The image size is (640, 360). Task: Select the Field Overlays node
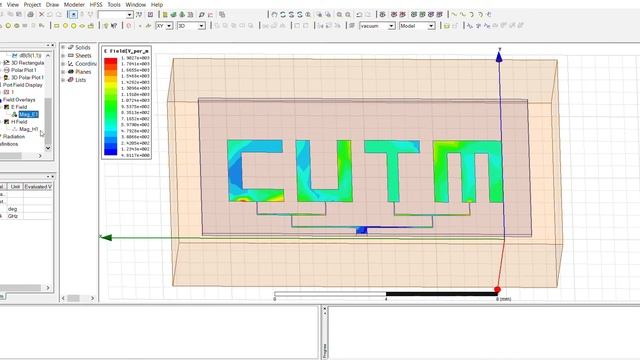[x=19, y=100]
